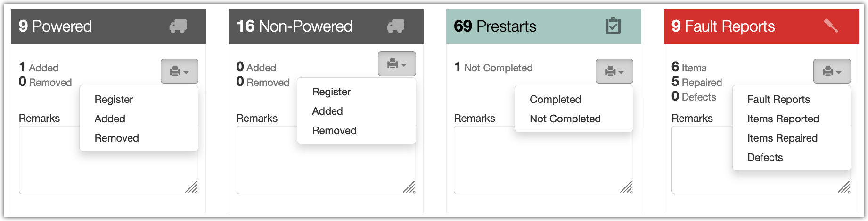Viewport: 868px width, 221px height.
Task: Choose Not Completed in the Prestarts menu
Action: point(565,119)
